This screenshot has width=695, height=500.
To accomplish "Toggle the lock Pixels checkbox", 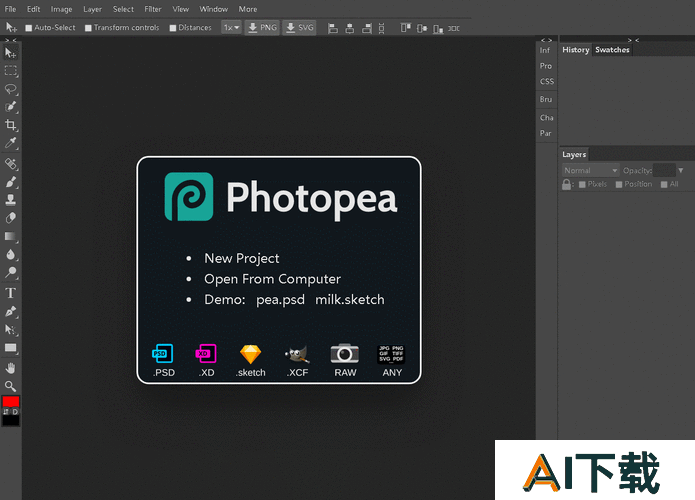I will coord(582,184).
